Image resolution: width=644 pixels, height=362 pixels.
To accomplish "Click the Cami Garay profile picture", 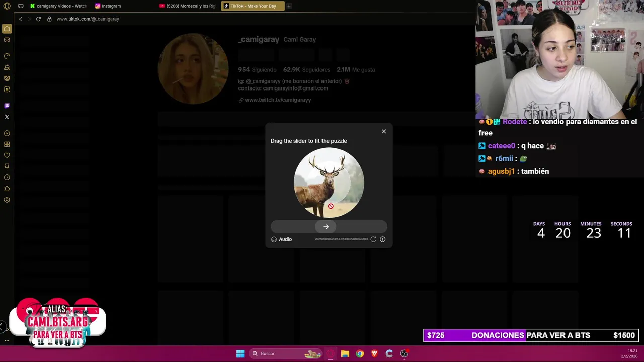I will (193, 69).
